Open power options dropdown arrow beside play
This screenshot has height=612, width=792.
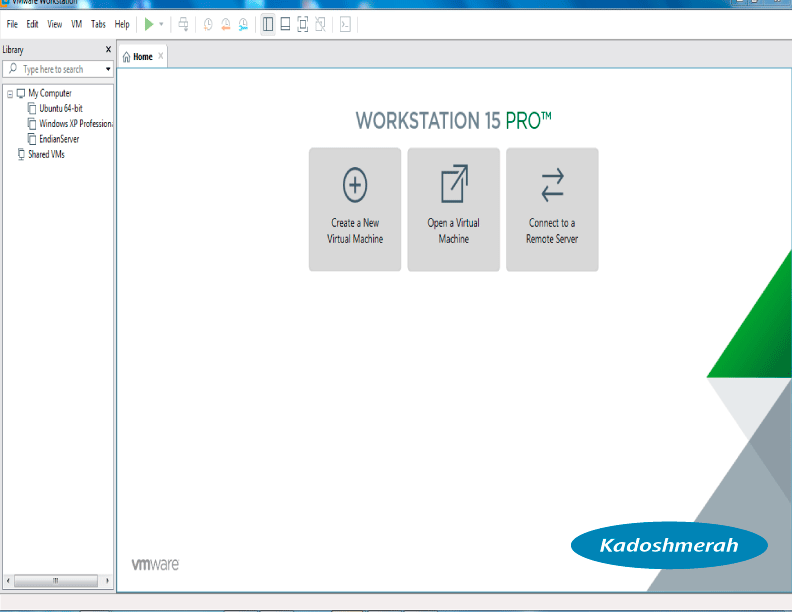coord(161,24)
